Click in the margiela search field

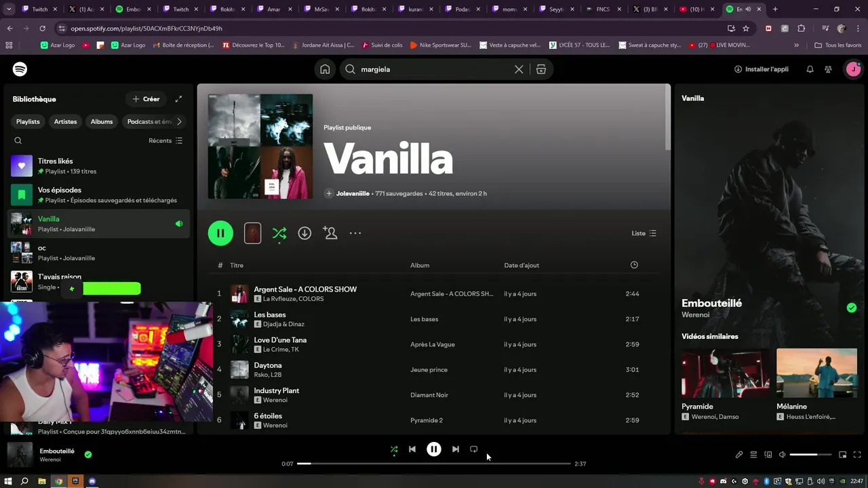point(434,69)
